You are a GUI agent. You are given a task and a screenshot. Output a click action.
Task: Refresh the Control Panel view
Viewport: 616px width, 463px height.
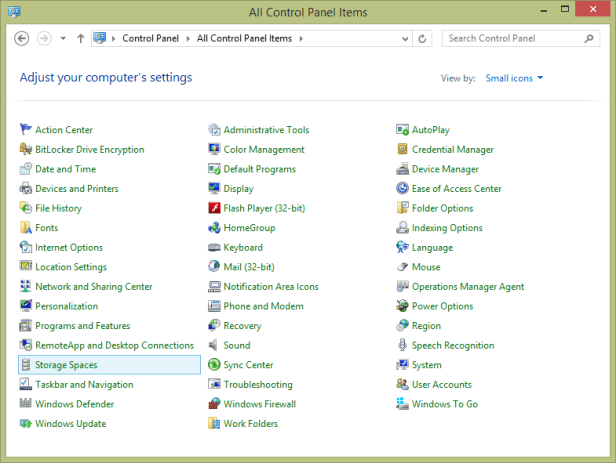[x=422, y=38]
